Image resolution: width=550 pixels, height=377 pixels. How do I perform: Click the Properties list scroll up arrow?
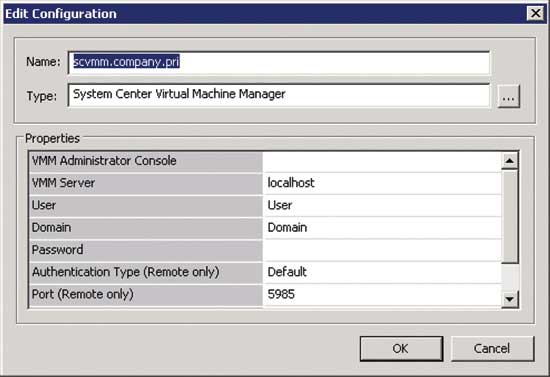point(510,161)
